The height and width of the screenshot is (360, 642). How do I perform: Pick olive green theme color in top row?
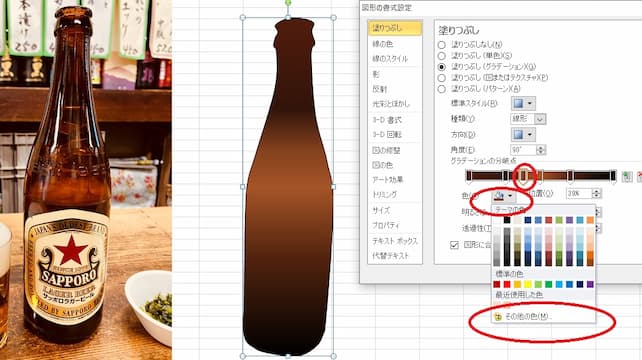[559, 220]
